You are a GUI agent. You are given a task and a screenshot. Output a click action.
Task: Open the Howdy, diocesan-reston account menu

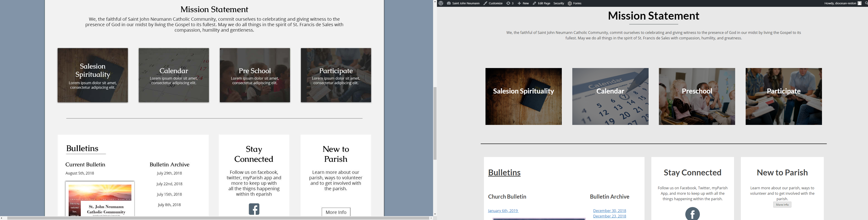(x=840, y=3)
